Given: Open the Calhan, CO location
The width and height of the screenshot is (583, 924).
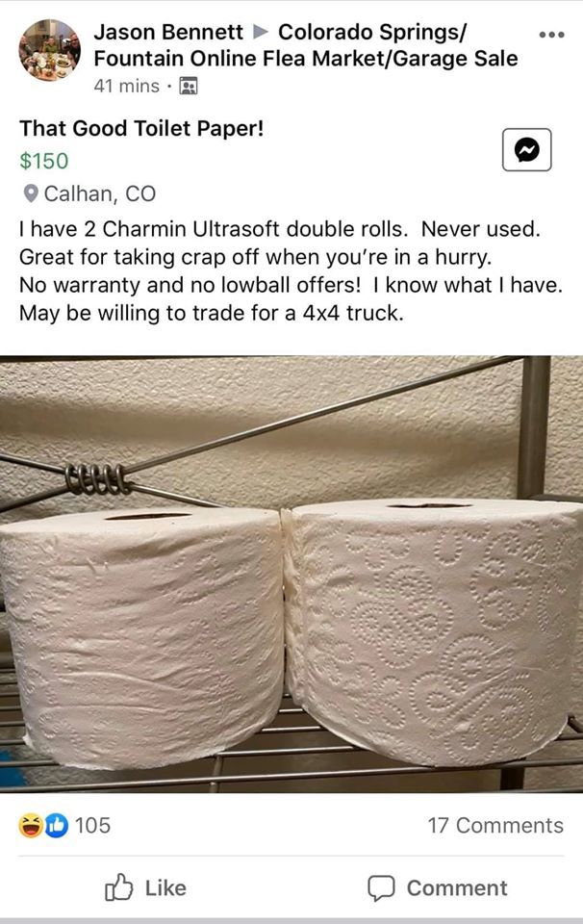Looking at the screenshot, I should point(99,193).
